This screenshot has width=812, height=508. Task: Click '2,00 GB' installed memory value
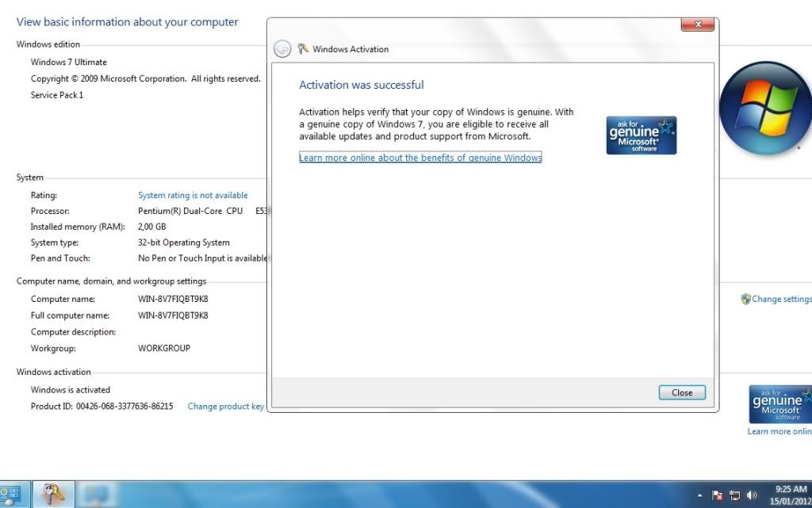pos(151,227)
